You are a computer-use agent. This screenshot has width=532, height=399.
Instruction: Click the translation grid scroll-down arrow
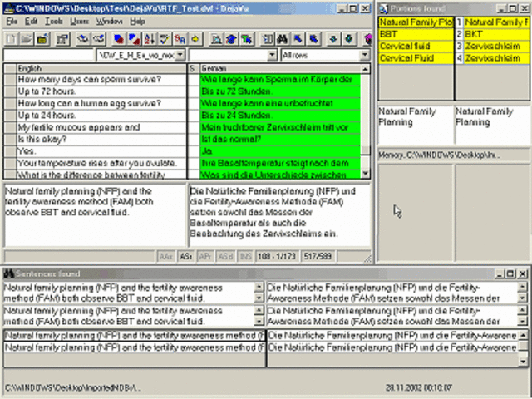coord(365,174)
